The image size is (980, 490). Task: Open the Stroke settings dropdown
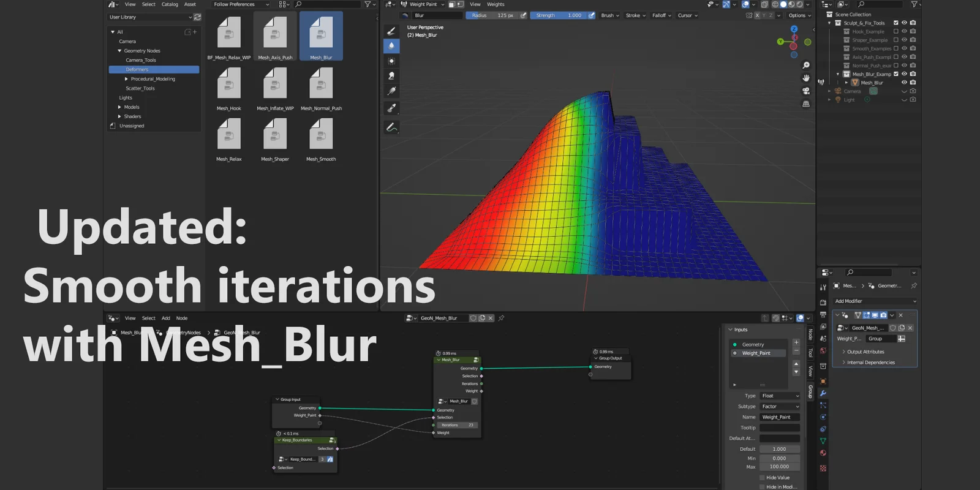636,15
